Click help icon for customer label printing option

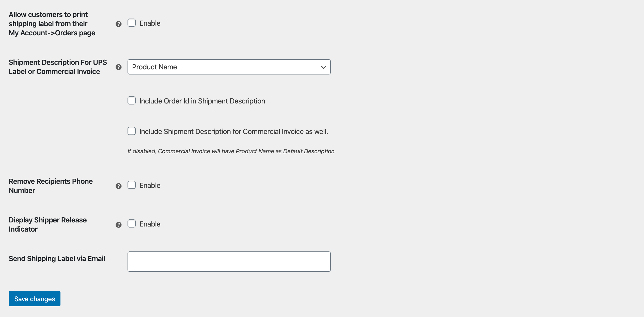(x=118, y=24)
